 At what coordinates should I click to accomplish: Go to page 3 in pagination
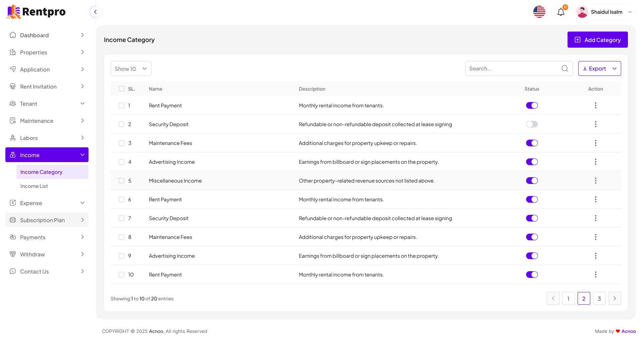(599, 298)
